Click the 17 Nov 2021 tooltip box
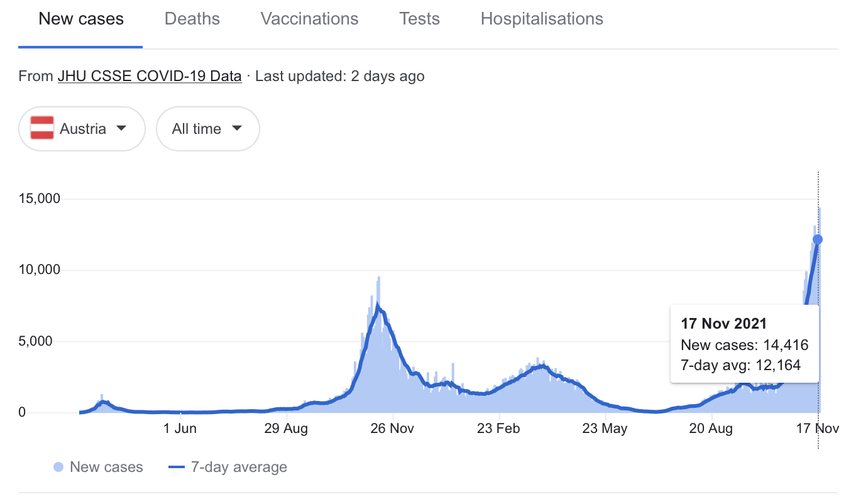Viewport: 851px width, 504px height. (745, 344)
